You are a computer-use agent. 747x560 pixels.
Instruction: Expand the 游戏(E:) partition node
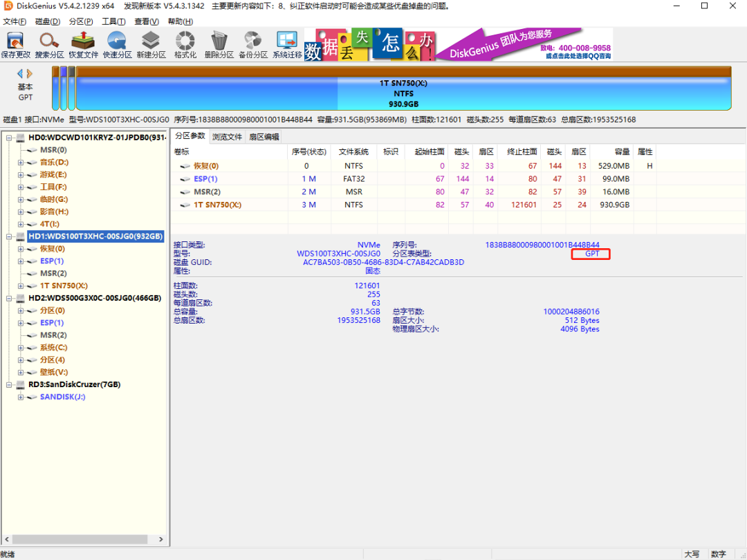pyautogui.click(x=21, y=175)
